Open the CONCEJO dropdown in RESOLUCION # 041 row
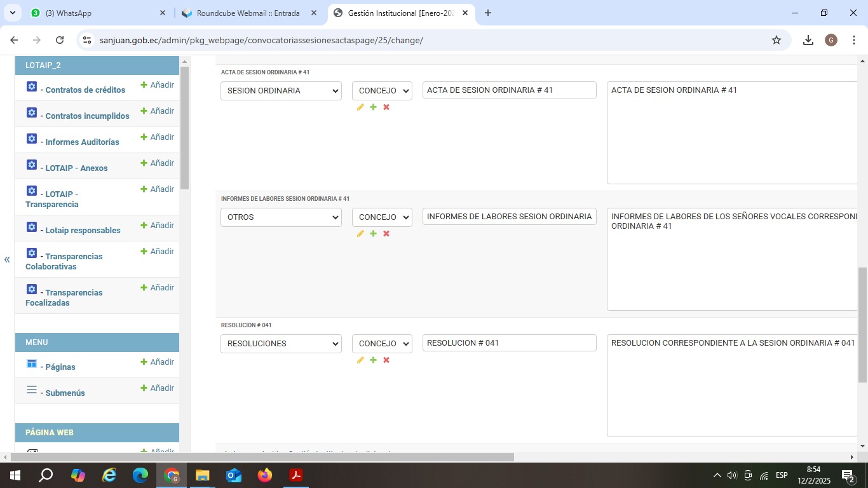The width and height of the screenshot is (868, 488). coord(382,344)
